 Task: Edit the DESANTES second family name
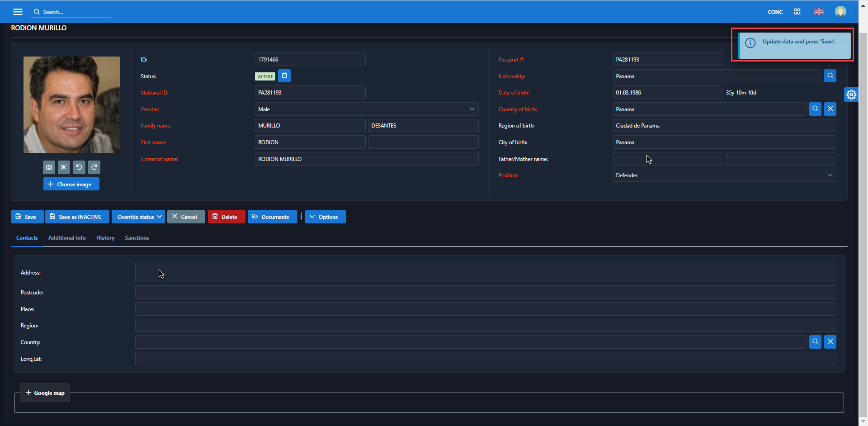click(x=423, y=125)
